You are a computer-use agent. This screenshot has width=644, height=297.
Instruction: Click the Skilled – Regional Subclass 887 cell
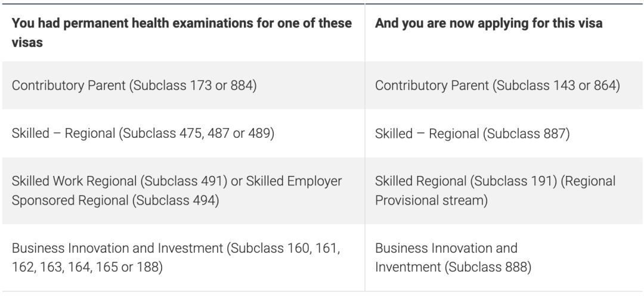point(472,133)
